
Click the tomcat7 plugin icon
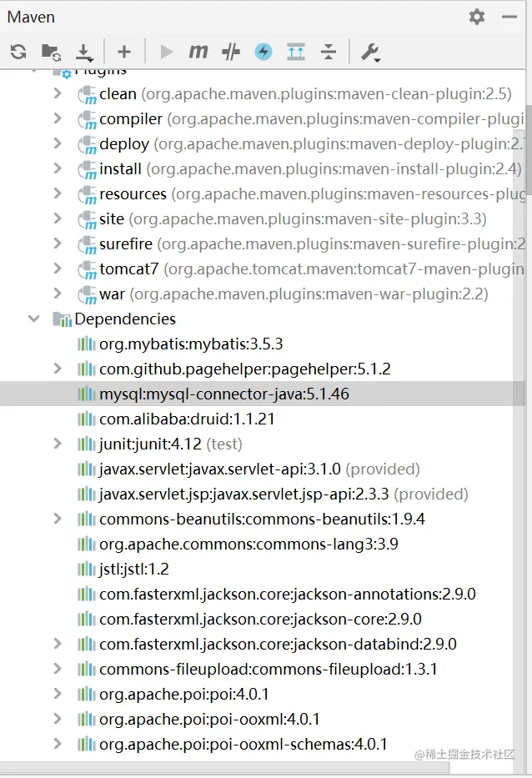(87, 270)
